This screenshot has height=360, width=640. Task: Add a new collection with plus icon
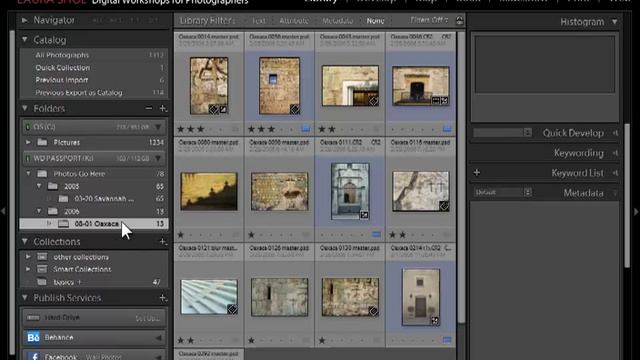click(x=163, y=242)
